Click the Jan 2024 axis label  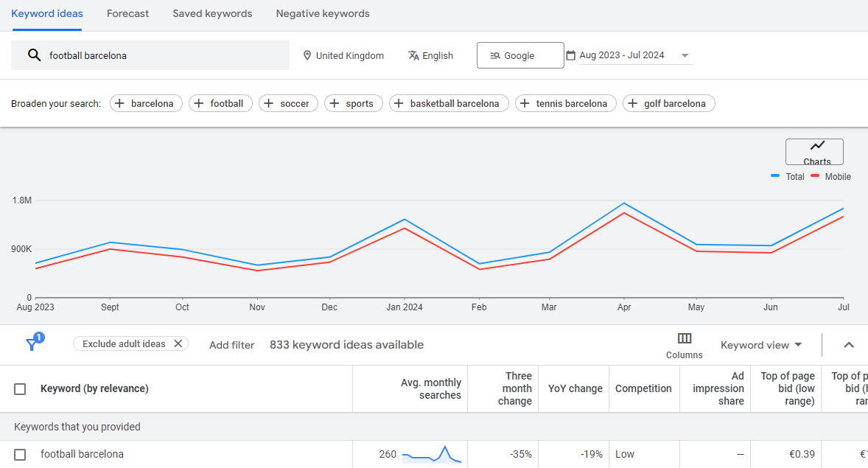coord(404,307)
